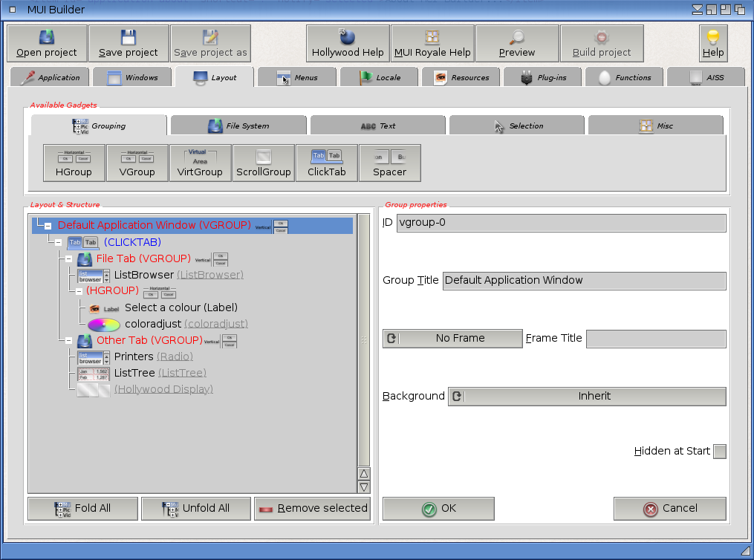
Task: Add a VirtGroup gadget
Action: (200, 163)
